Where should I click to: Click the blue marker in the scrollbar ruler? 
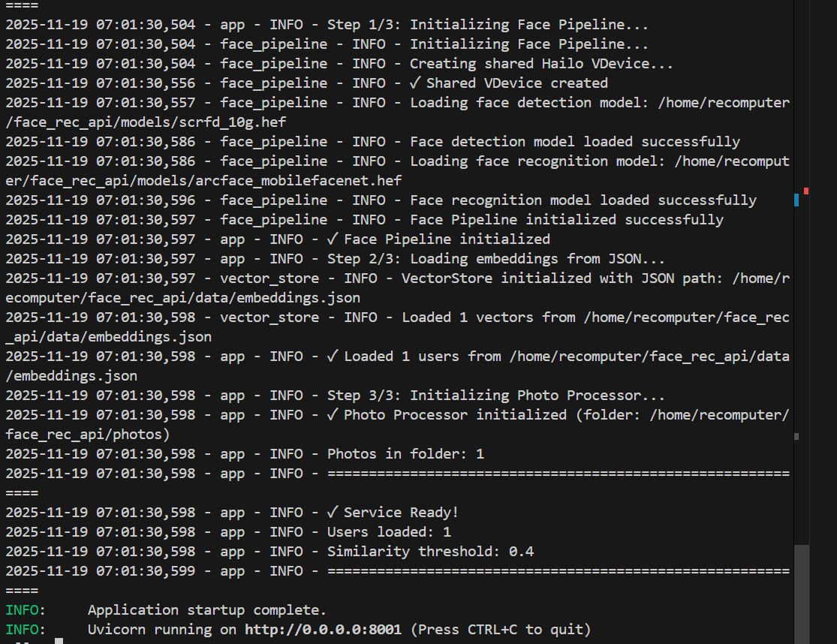click(x=796, y=200)
